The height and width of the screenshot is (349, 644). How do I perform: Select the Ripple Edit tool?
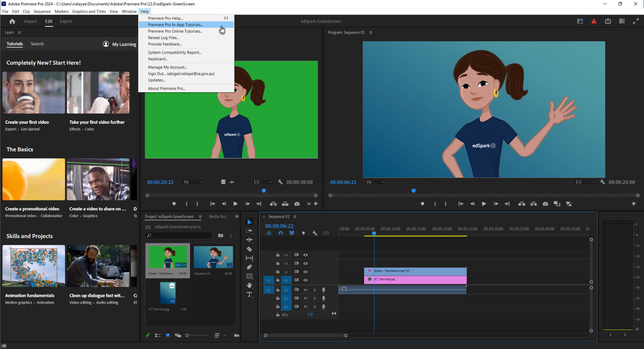[x=249, y=240]
